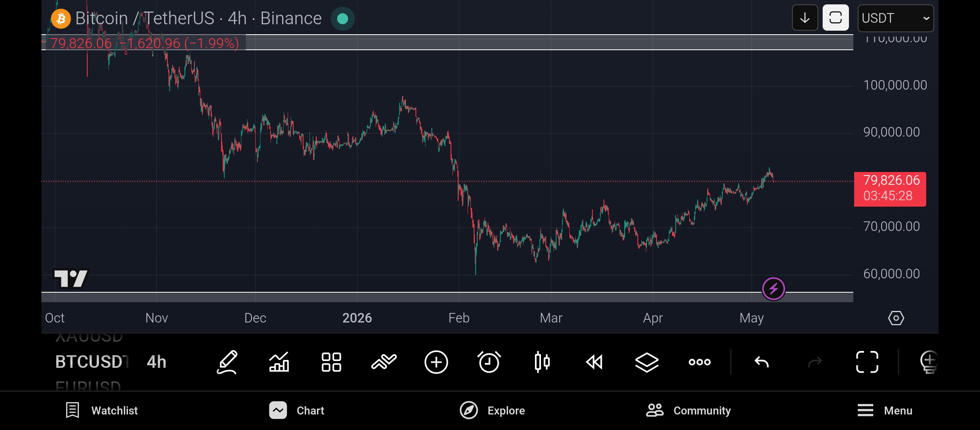Create an alert with the clock icon
The image size is (980, 430).
(x=489, y=362)
